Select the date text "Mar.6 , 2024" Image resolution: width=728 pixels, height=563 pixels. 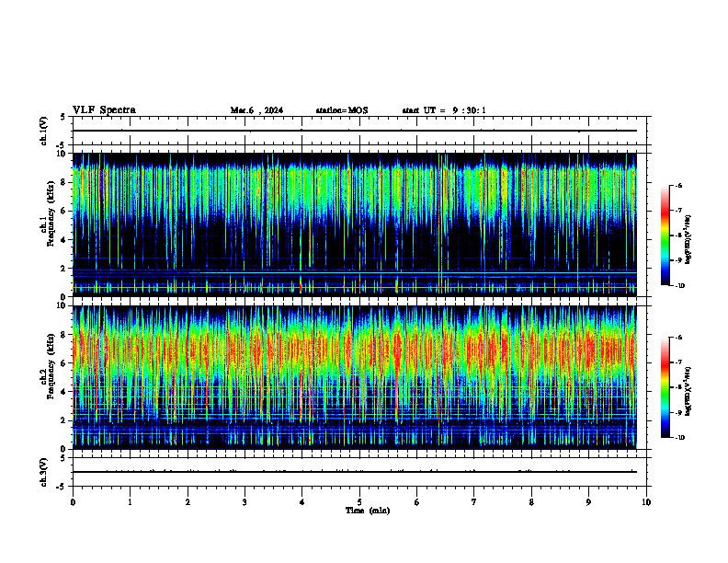click(x=256, y=110)
